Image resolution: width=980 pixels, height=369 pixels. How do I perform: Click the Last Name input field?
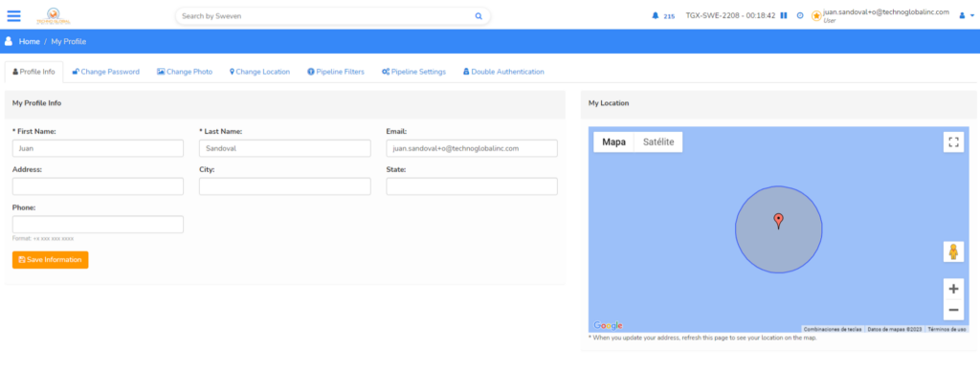coord(285,148)
